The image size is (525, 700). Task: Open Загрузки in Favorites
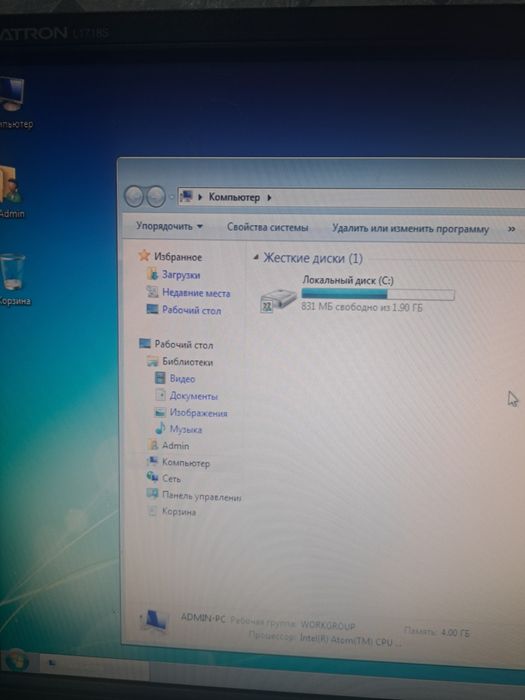pos(181,275)
